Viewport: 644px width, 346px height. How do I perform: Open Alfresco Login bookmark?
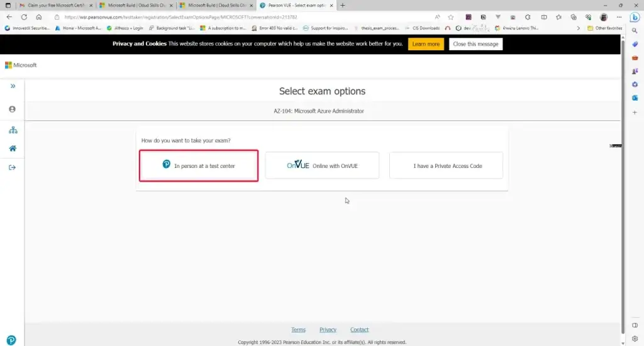(x=125, y=28)
